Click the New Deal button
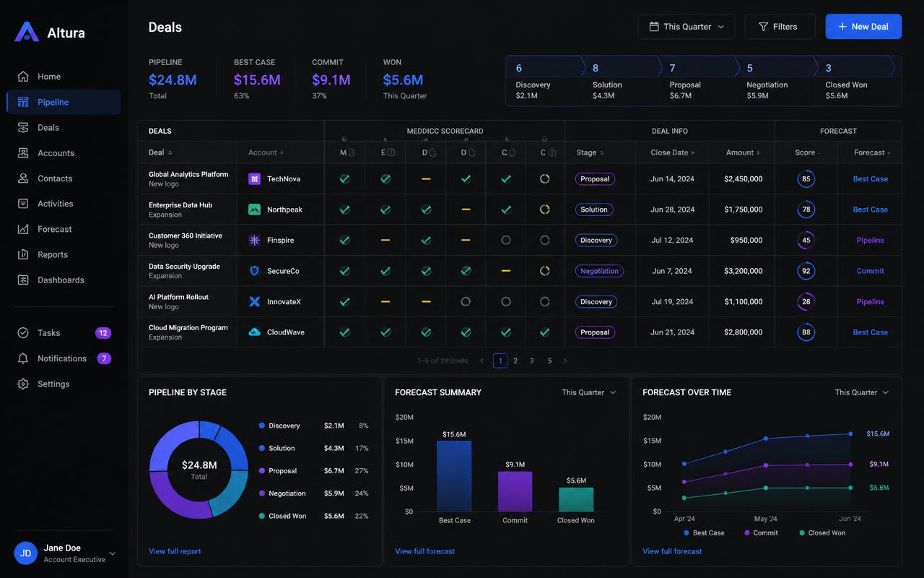Viewport: 924px width, 578px height. tap(863, 27)
